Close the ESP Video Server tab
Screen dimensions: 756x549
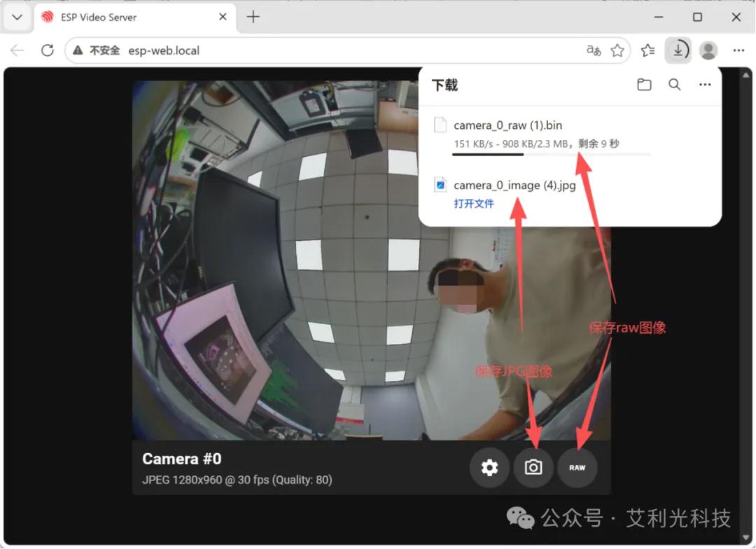point(223,18)
